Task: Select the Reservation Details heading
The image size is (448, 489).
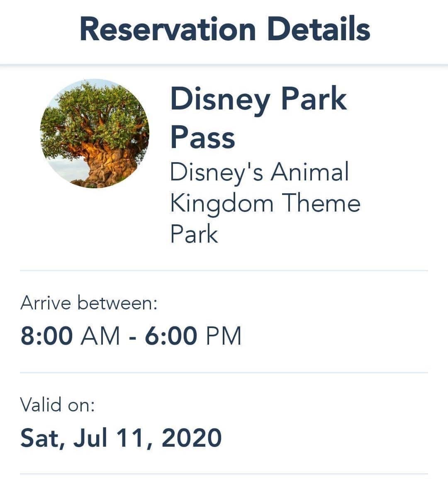Action: [225, 29]
